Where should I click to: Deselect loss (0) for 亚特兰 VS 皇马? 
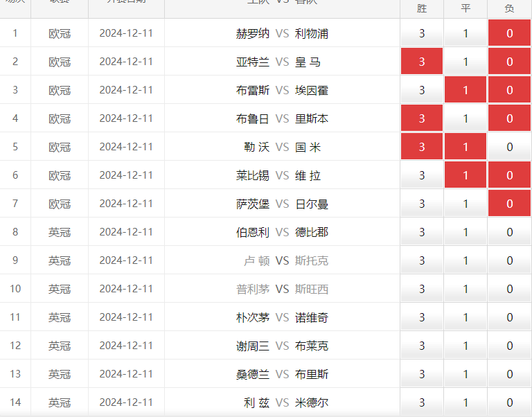pyautogui.click(x=509, y=62)
